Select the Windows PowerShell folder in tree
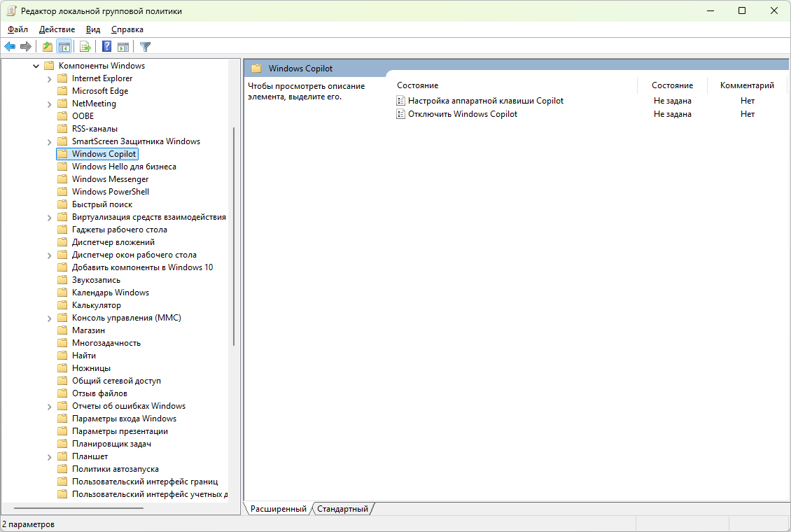791x532 pixels. [110, 192]
